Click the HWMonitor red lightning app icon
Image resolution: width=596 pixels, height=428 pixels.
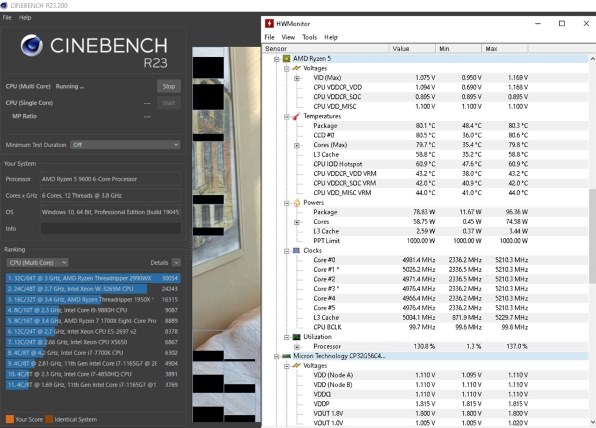[x=269, y=24]
